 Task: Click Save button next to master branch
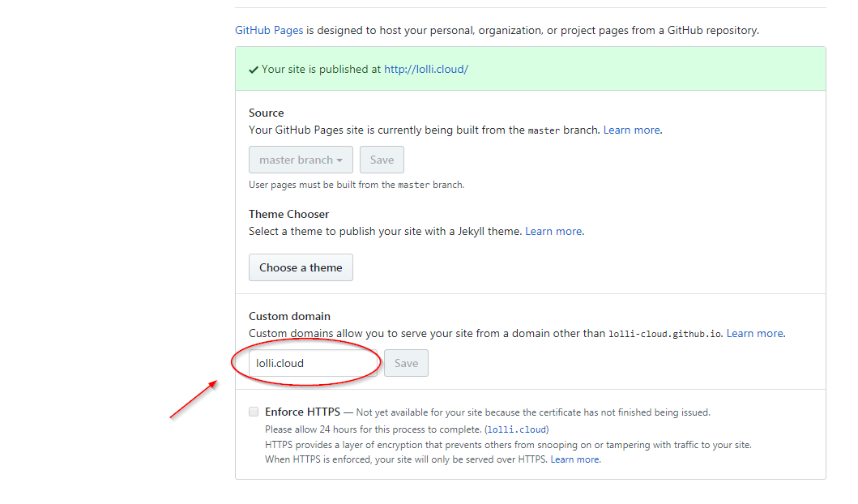point(382,160)
